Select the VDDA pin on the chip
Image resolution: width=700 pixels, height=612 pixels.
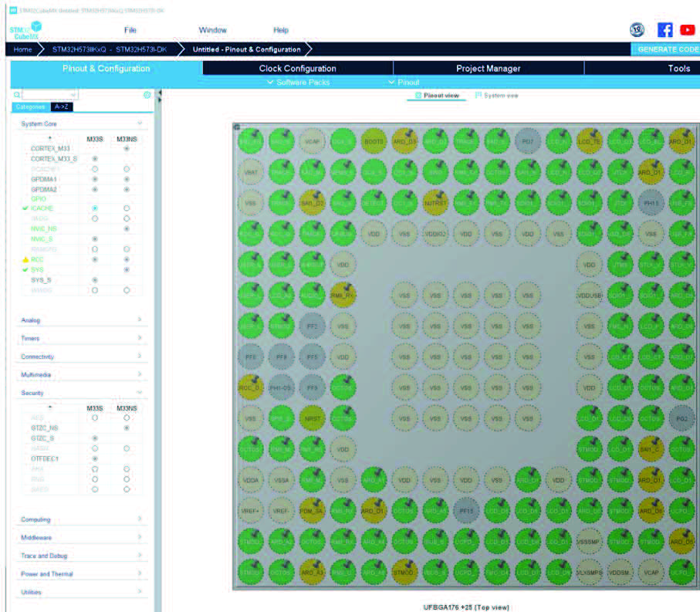pos(251,480)
